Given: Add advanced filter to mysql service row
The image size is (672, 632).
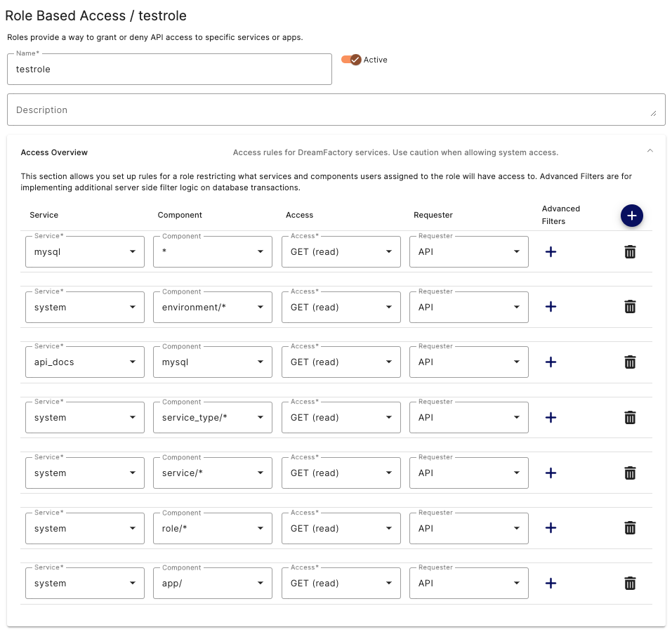Looking at the screenshot, I should (x=551, y=251).
